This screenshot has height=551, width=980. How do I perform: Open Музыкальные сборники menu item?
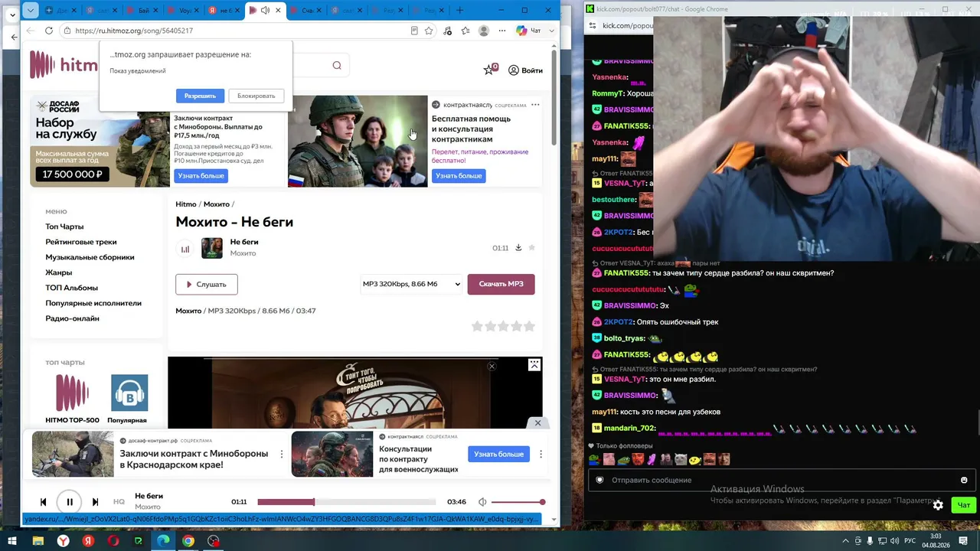coord(90,257)
